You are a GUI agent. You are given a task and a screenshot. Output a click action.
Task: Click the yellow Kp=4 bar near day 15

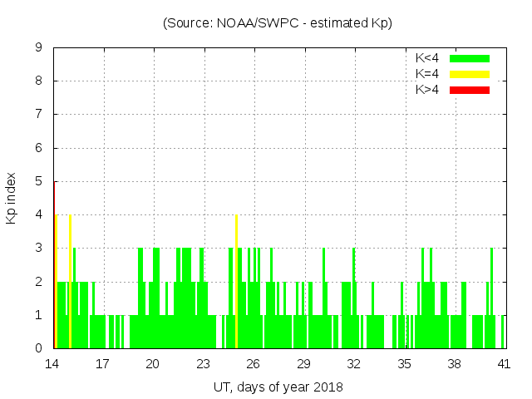(x=70, y=283)
